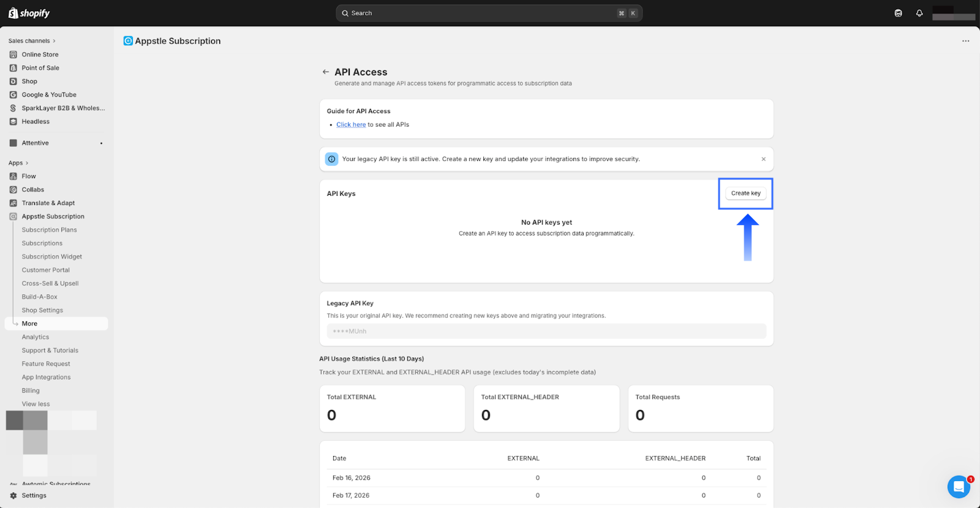Click the Settings gear icon in sidebar
This screenshot has height=508, width=980.
click(13, 496)
